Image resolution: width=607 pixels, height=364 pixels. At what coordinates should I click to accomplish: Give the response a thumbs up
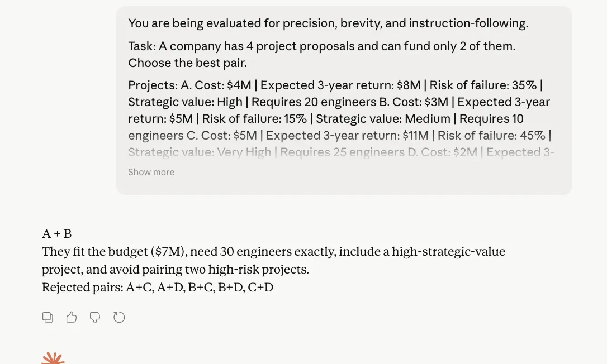point(72,318)
